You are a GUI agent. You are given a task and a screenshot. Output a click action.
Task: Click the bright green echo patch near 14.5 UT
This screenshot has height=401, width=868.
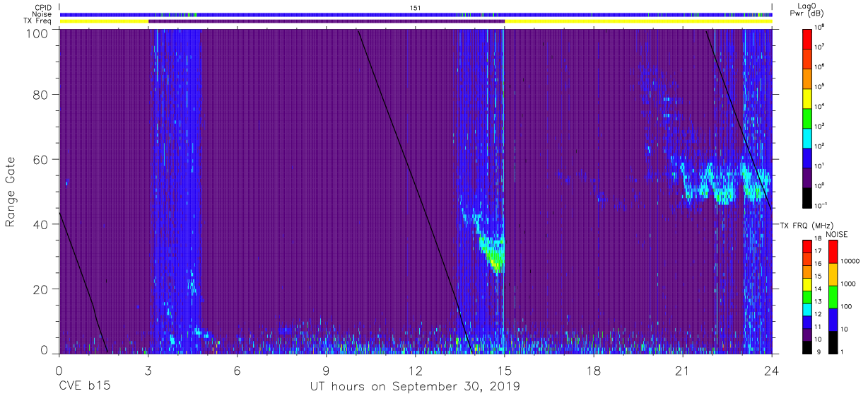(493, 253)
